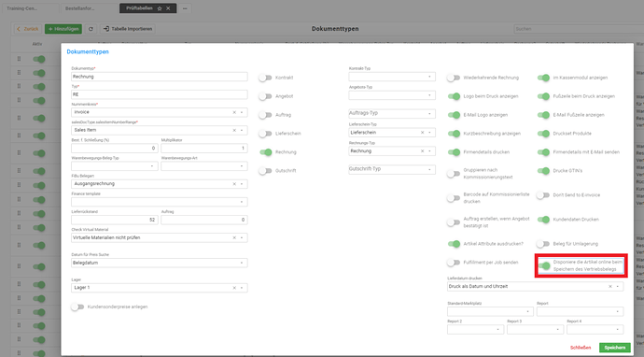The height and width of the screenshot is (357, 644).
Task: Open the more tabs ellipsis menu
Action: point(185,8)
